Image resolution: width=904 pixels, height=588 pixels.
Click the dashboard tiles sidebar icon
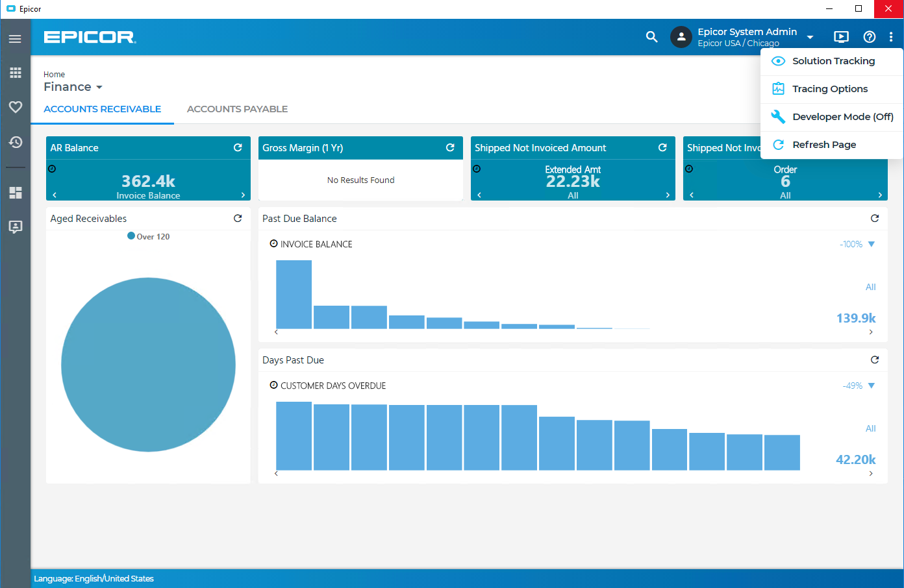point(15,193)
